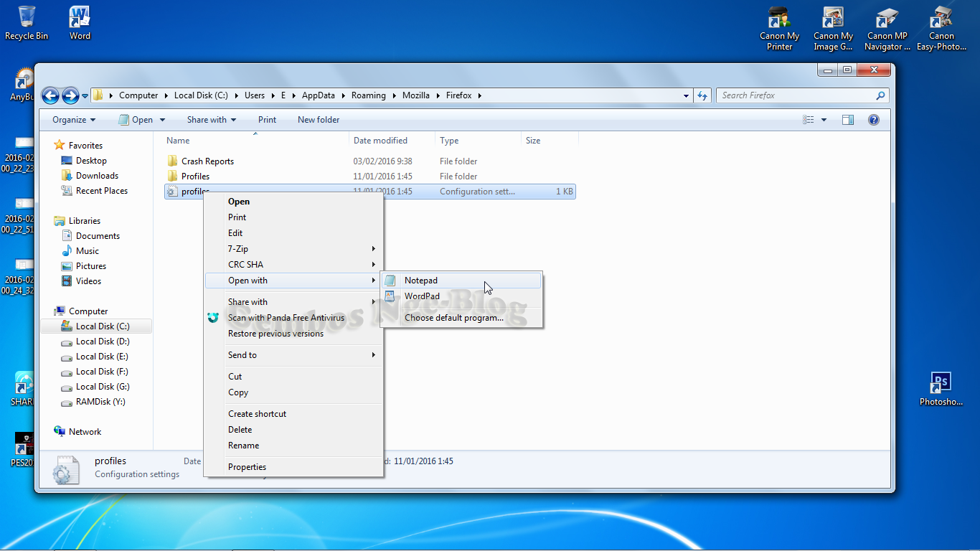This screenshot has width=980, height=551.
Task: Select Local Disk (C:) in navigation pane
Action: point(95,326)
